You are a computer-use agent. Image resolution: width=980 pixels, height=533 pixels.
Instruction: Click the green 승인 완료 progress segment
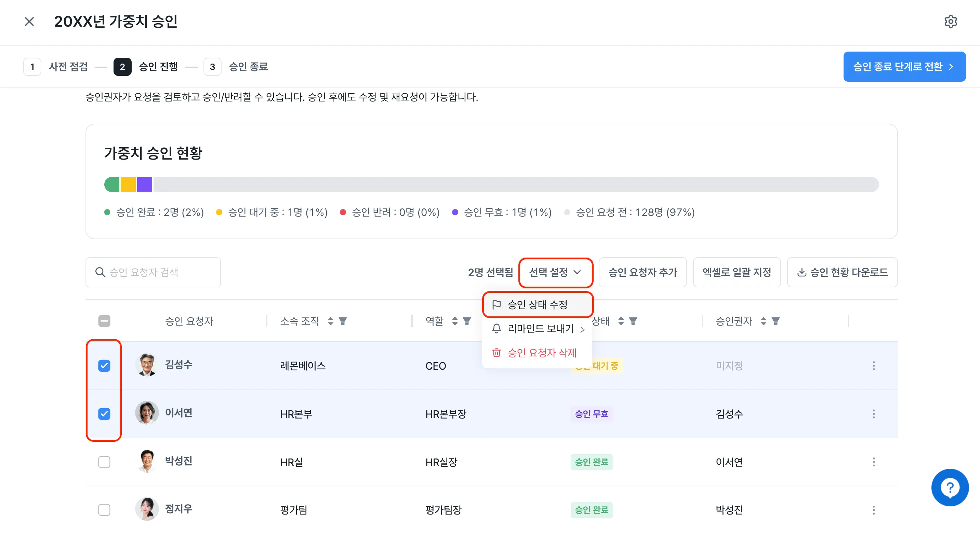pyautogui.click(x=112, y=184)
